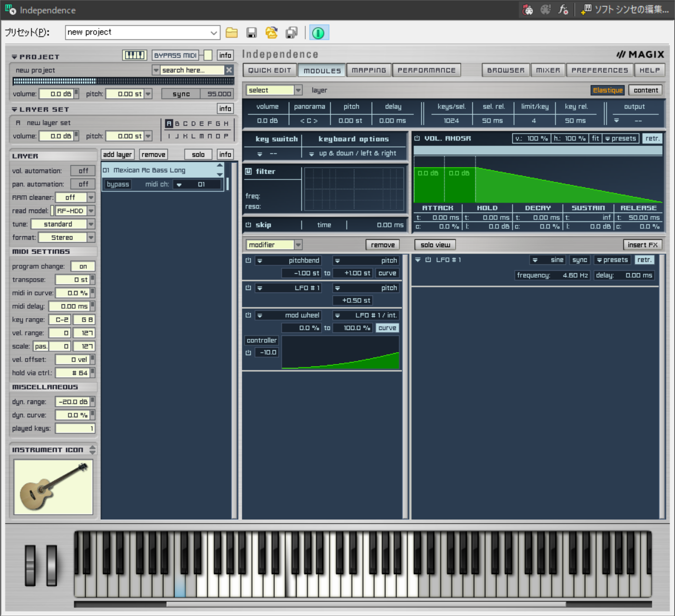Click the audio FX icon in title bar
Image resolution: width=675 pixels, height=616 pixels.
click(562, 9)
